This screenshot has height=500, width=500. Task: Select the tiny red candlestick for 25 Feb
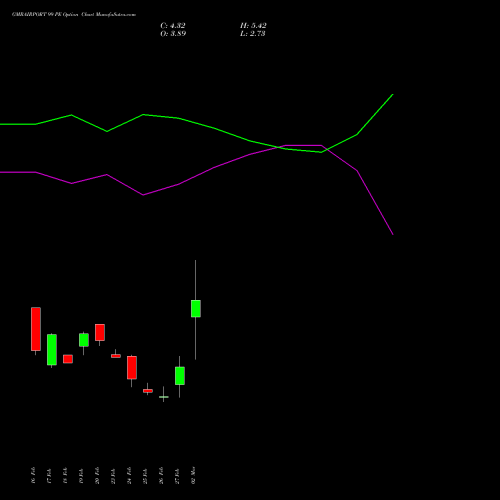pos(148,391)
